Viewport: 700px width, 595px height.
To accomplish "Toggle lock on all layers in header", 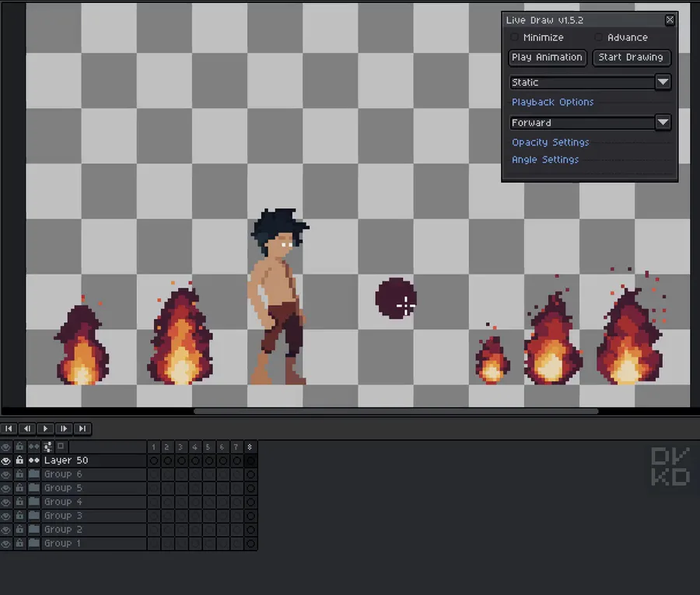I will point(19,446).
